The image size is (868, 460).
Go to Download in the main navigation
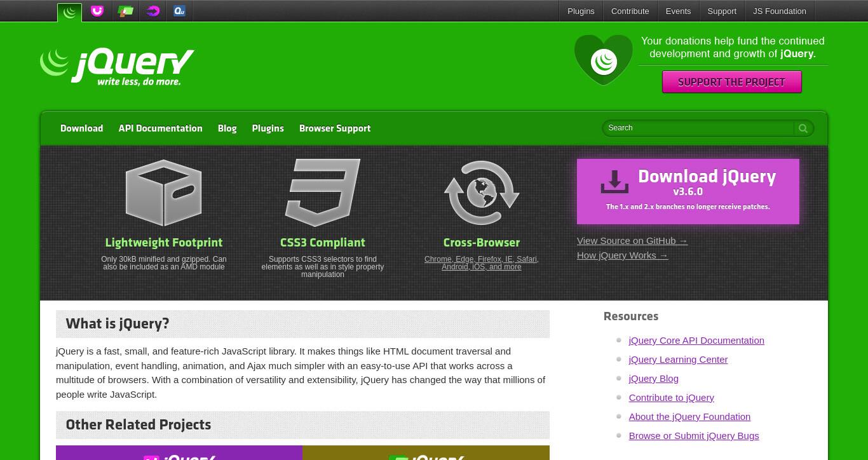tap(81, 128)
